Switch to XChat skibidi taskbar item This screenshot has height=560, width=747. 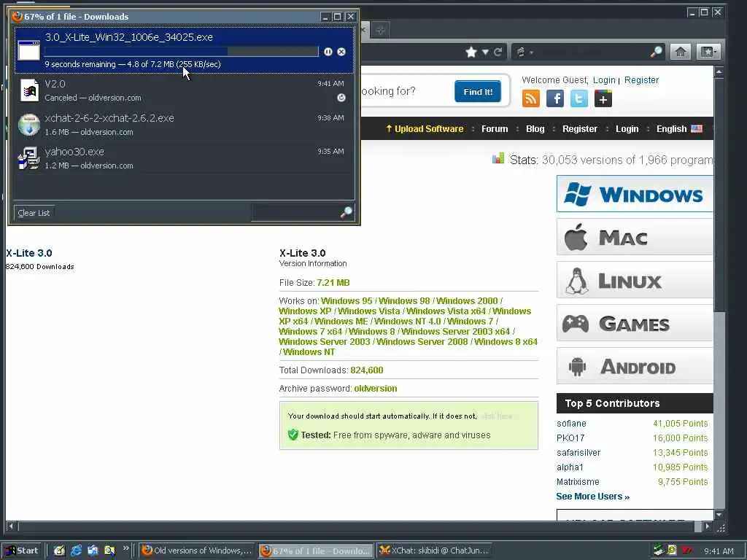coord(434,551)
